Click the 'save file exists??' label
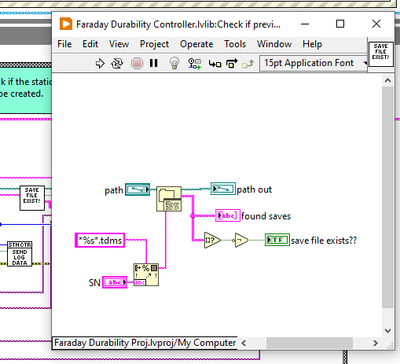The height and width of the screenshot is (364, 400). point(324,240)
